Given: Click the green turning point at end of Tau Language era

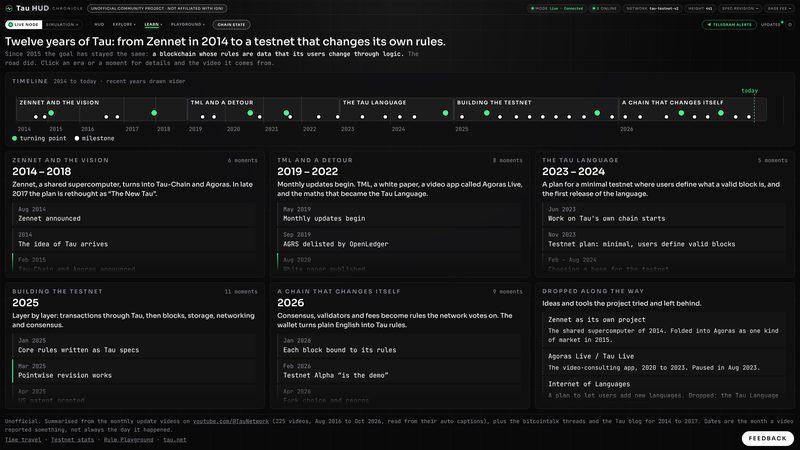Looking at the screenshot, I should point(445,113).
